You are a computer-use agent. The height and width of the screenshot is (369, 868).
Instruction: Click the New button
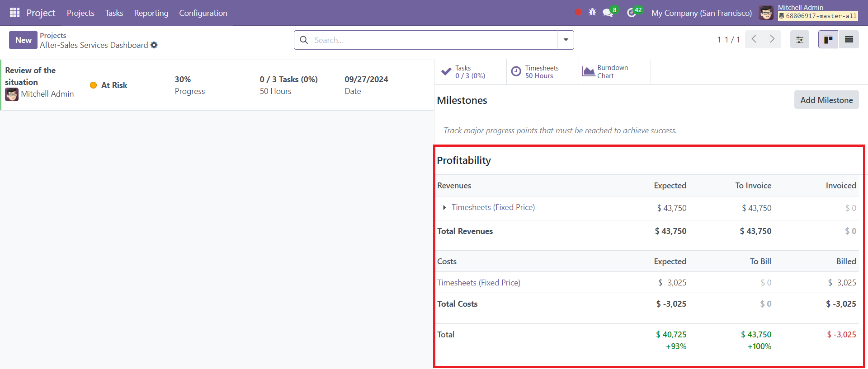tap(24, 40)
